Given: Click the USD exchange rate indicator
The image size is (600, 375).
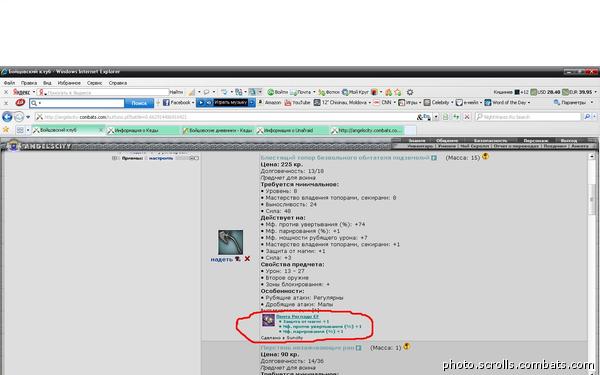Looking at the screenshot, I should coord(545,92).
